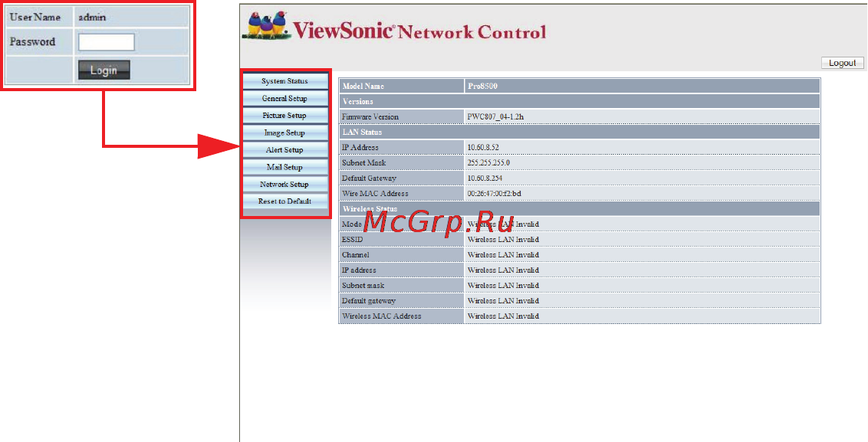Viewport: 868px width, 442px height.
Task: Click the ViewSonic birds logo
Action: pos(267,25)
